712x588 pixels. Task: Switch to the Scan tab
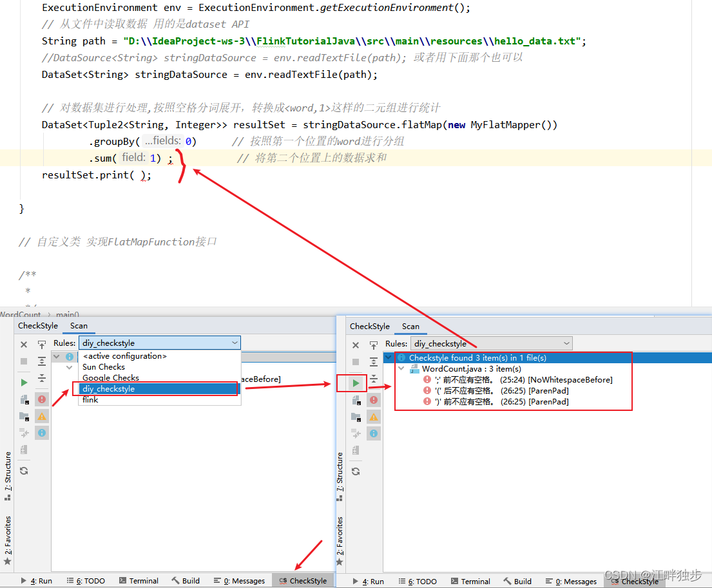[x=410, y=327]
